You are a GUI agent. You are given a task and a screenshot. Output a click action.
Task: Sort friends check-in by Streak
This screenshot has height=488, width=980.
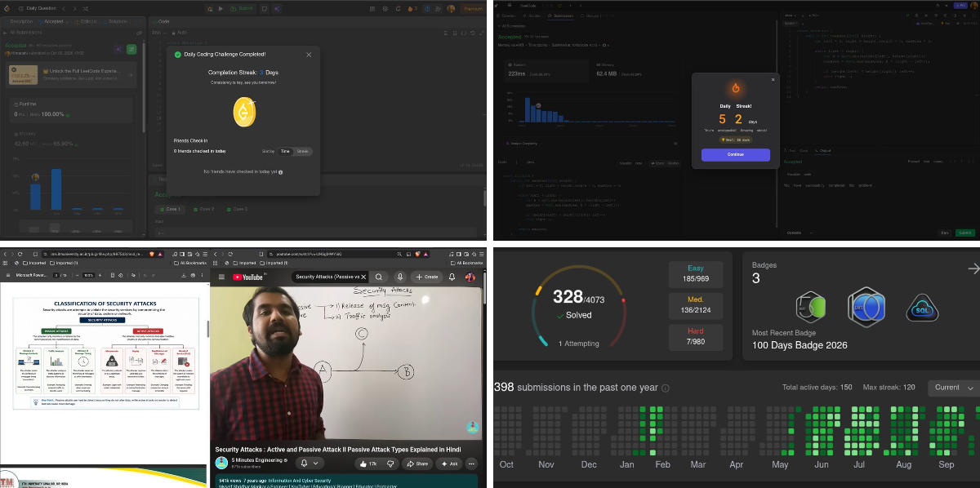click(x=302, y=151)
